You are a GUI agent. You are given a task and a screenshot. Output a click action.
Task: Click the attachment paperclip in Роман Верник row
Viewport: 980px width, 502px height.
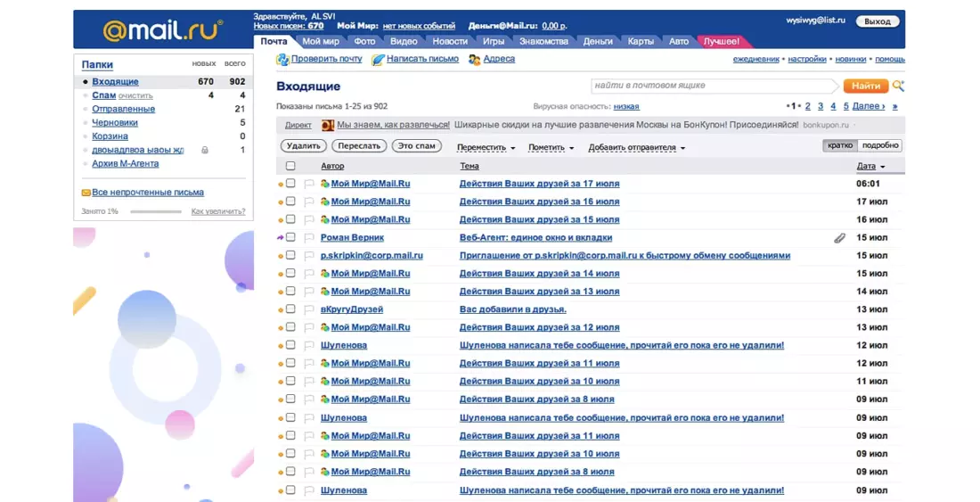(839, 238)
